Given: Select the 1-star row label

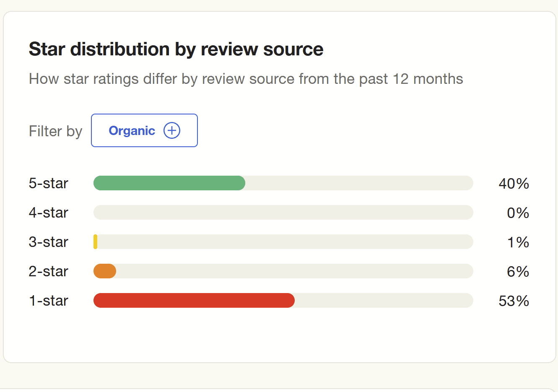Looking at the screenshot, I should [48, 301].
